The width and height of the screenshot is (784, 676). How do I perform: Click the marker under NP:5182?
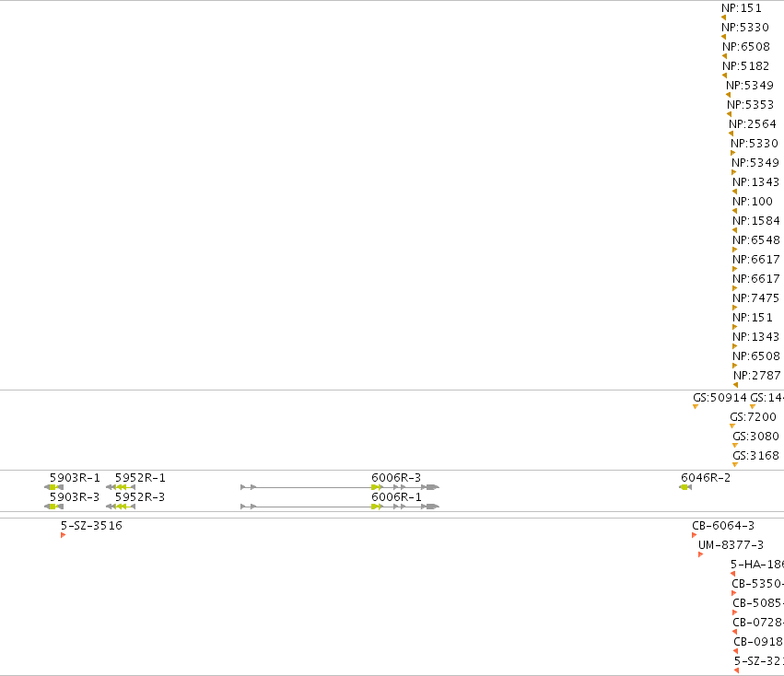[724, 76]
